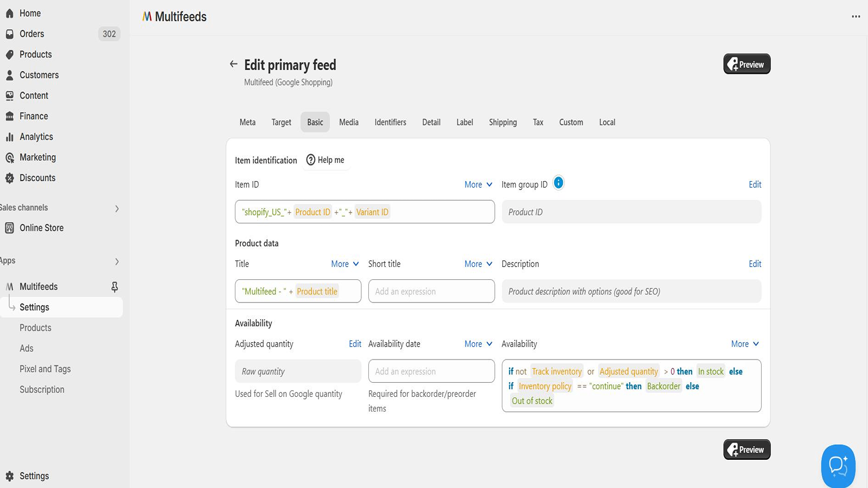The image size is (868, 488).
Task: Click the Discounts badge icon
Action: coord(9,178)
